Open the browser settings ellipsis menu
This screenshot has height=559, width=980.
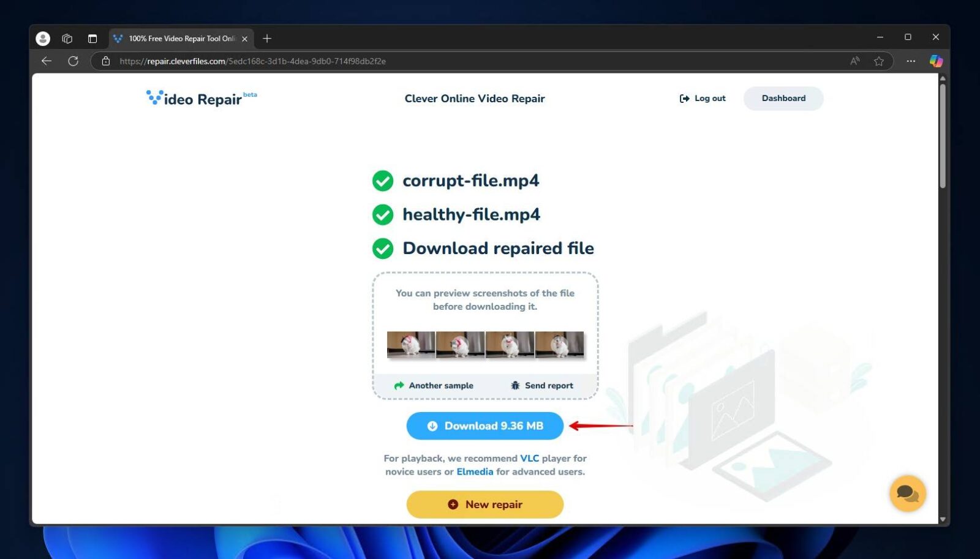click(x=911, y=61)
